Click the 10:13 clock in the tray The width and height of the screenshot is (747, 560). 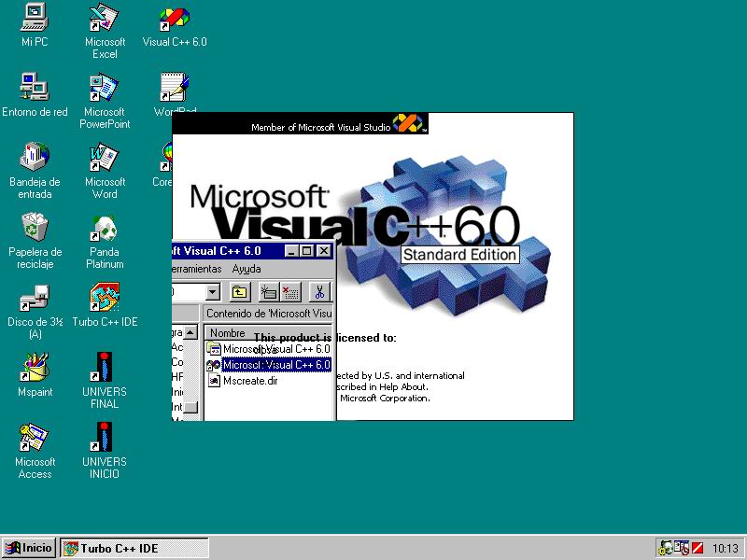[x=726, y=549]
